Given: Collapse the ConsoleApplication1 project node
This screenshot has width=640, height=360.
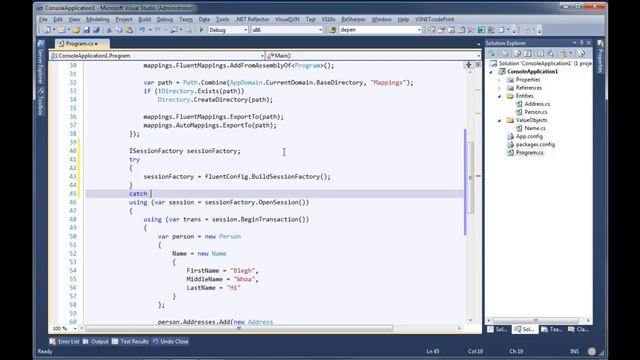Looking at the screenshot, I should 491,72.
